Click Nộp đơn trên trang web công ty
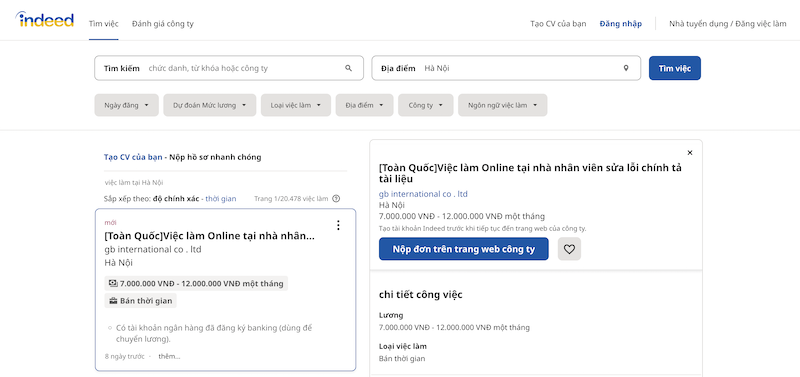This screenshot has height=377, width=800. [x=464, y=249]
